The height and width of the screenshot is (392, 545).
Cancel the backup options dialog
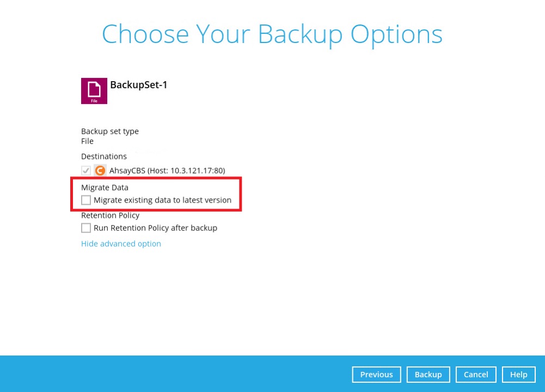(475, 374)
